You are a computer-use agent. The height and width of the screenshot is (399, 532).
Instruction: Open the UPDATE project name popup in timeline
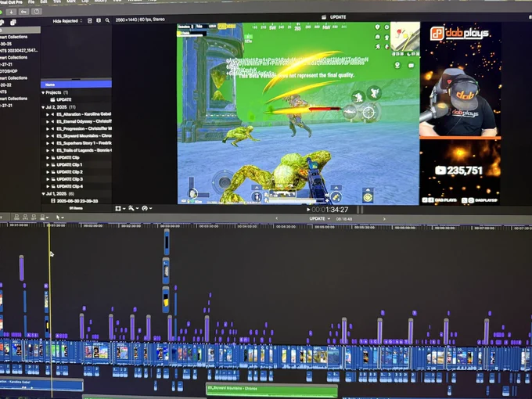(320, 219)
